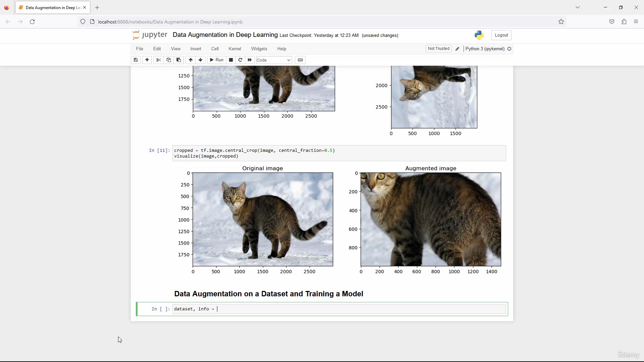644x362 pixels.
Task: Expand the cell type Code dropdown
Action: (274, 60)
